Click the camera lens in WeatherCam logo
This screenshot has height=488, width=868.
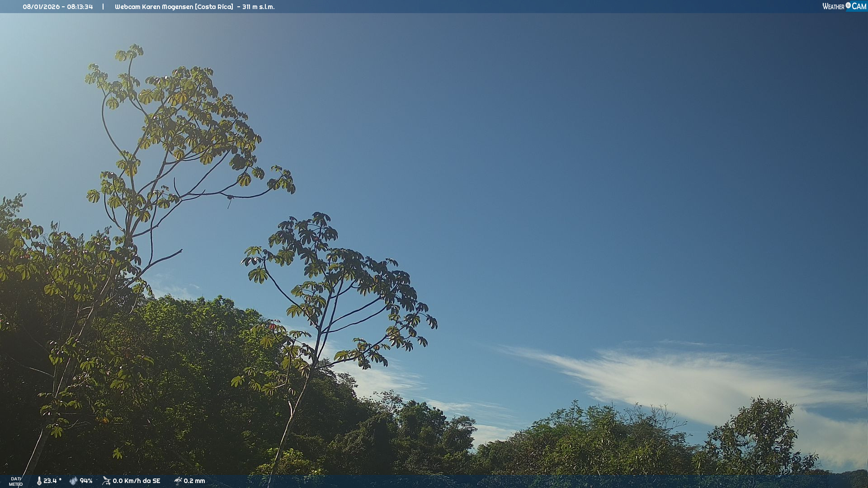(848, 5)
